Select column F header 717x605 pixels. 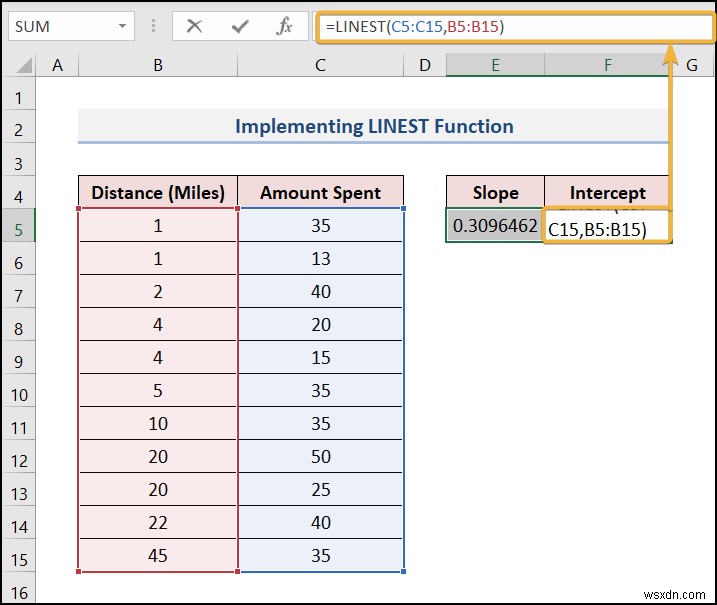coord(607,65)
